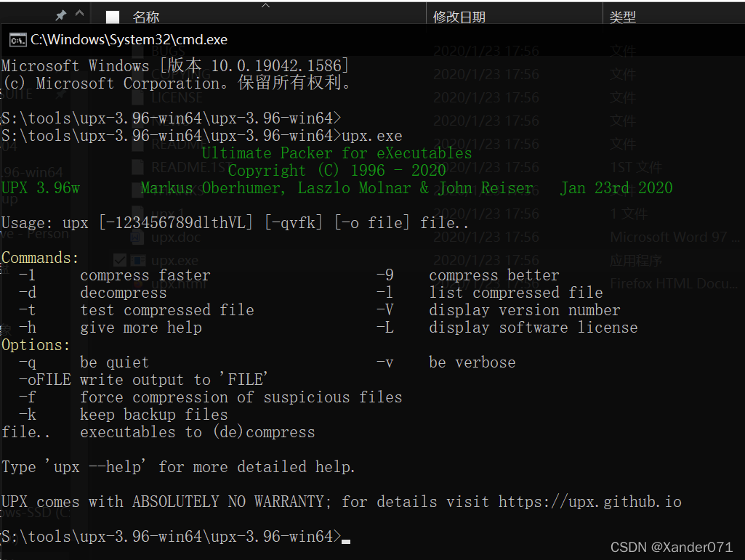Click the pin icon in Explorer sidebar

coord(60,16)
